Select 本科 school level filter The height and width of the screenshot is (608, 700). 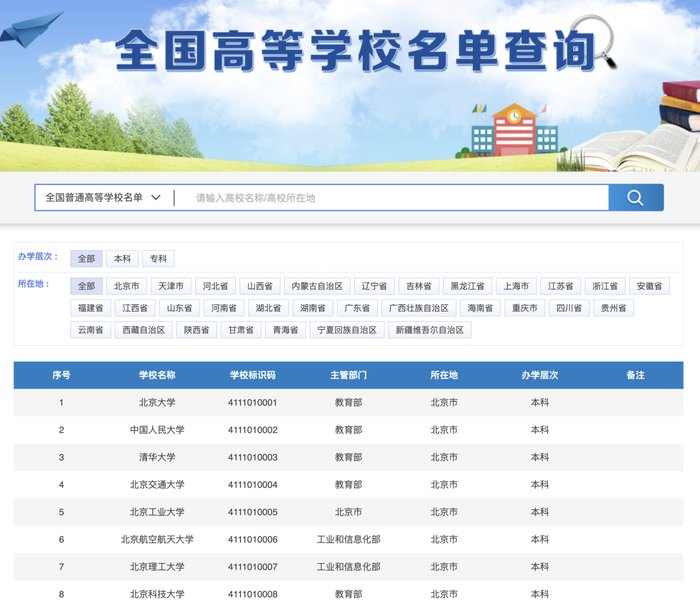click(x=122, y=259)
